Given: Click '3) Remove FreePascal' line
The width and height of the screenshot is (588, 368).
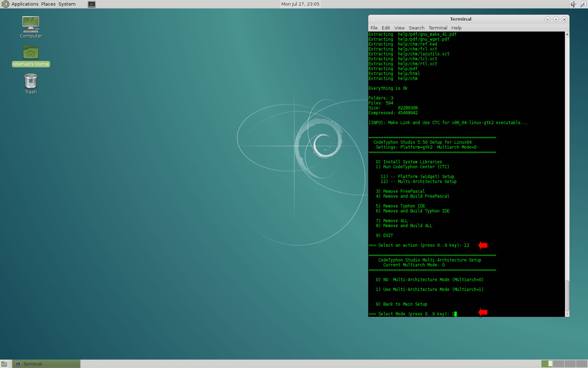Looking at the screenshot, I should (x=400, y=191).
